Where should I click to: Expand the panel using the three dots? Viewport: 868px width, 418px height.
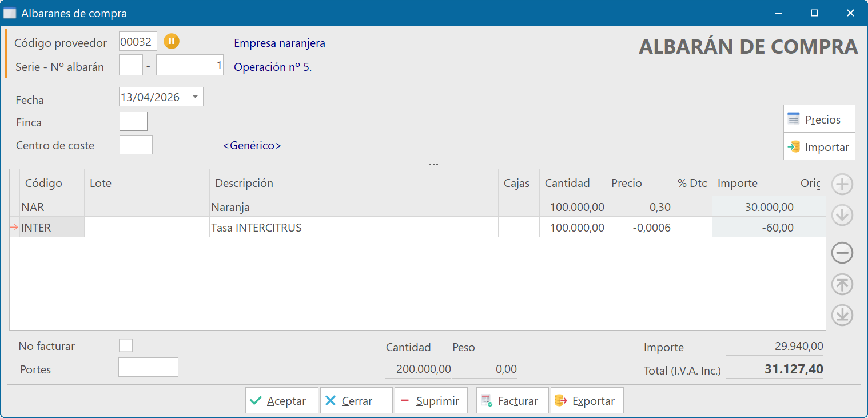click(x=433, y=164)
